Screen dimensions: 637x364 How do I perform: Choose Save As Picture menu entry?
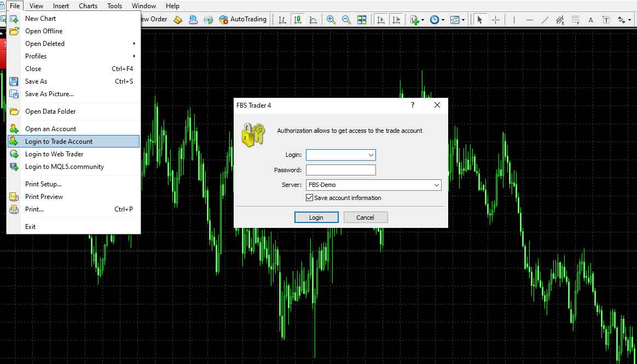click(73, 94)
